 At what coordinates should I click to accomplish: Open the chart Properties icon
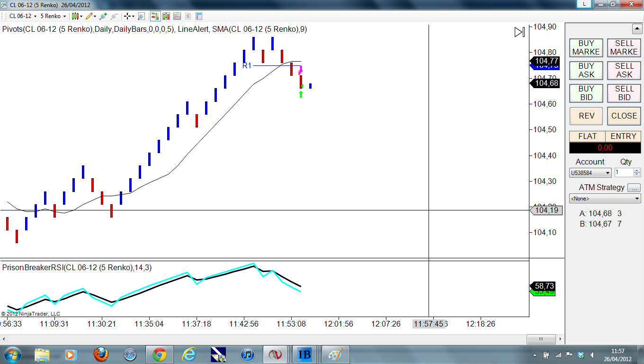tap(199, 16)
